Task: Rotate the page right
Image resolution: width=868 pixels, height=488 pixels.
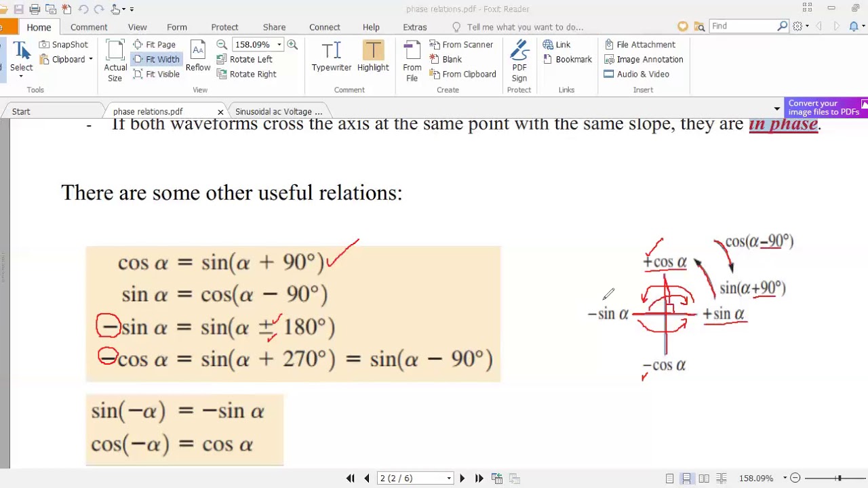Action: click(246, 75)
